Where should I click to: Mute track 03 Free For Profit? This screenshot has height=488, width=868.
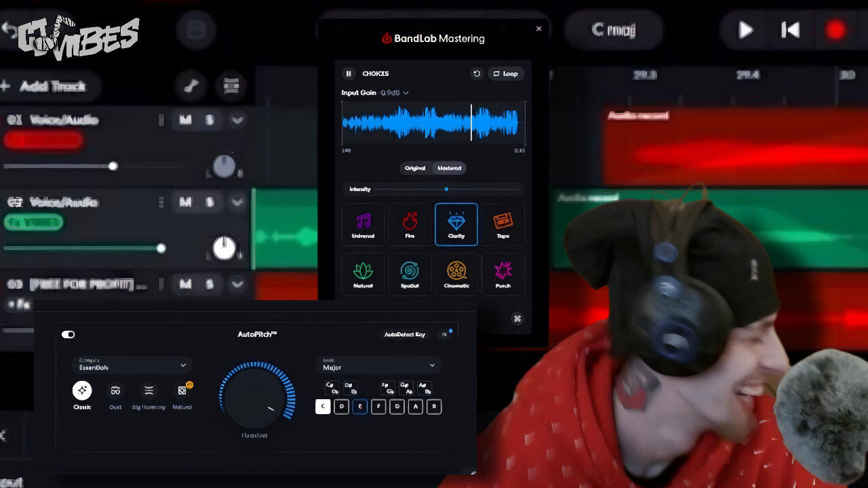click(x=185, y=284)
